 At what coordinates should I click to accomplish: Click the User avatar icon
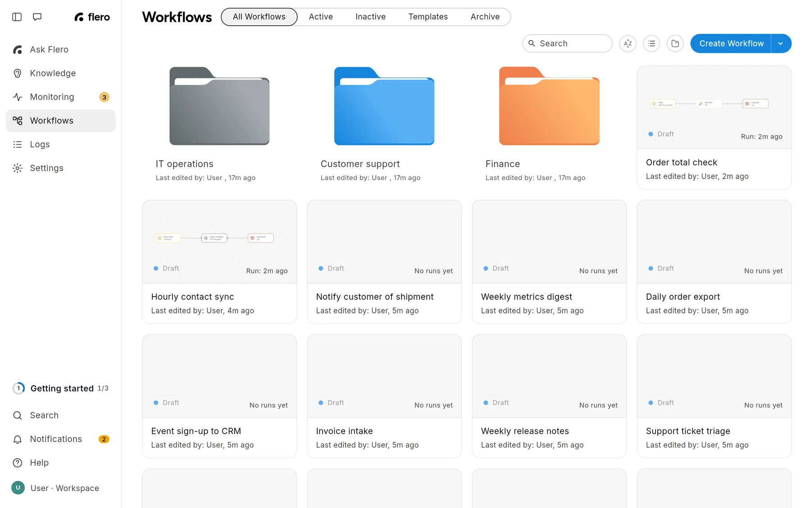(x=18, y=488)
